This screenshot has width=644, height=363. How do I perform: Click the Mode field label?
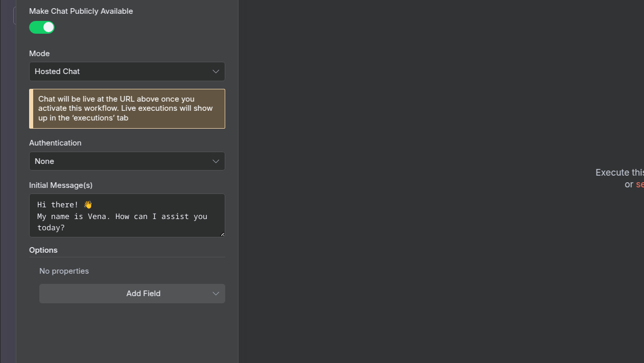tap(39, 54)
